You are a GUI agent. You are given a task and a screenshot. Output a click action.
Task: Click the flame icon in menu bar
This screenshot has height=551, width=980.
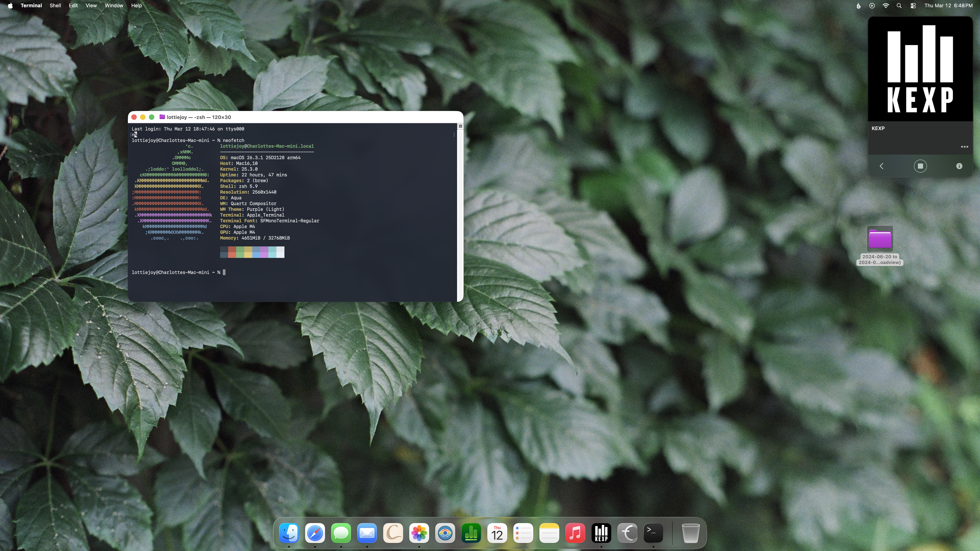(858, 5)
